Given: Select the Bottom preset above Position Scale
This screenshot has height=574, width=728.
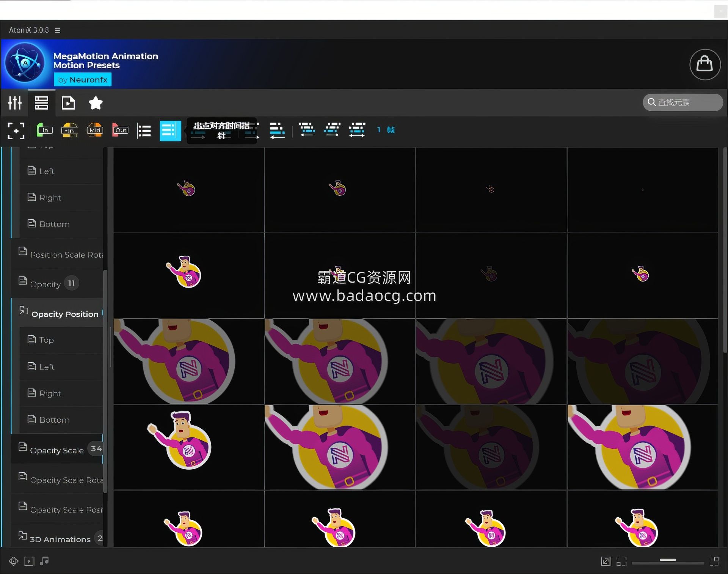Looking at the screenshot, I should point(61,224).
